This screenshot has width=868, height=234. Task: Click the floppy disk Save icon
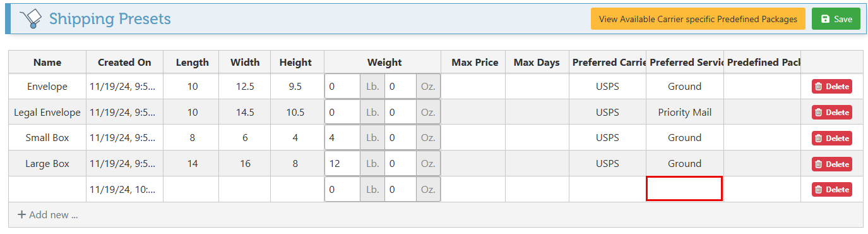click(x=825, y=19)
